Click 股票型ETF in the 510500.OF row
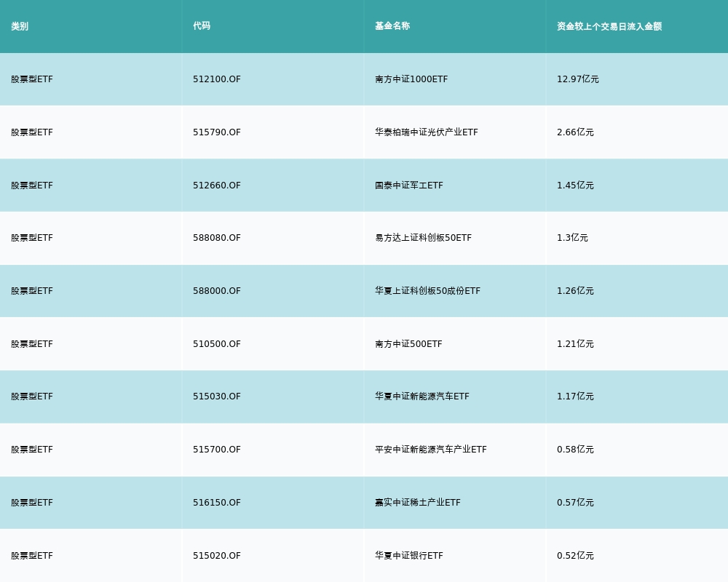Image resolution: width=728 pixels, height=582 pixels. 32,344
